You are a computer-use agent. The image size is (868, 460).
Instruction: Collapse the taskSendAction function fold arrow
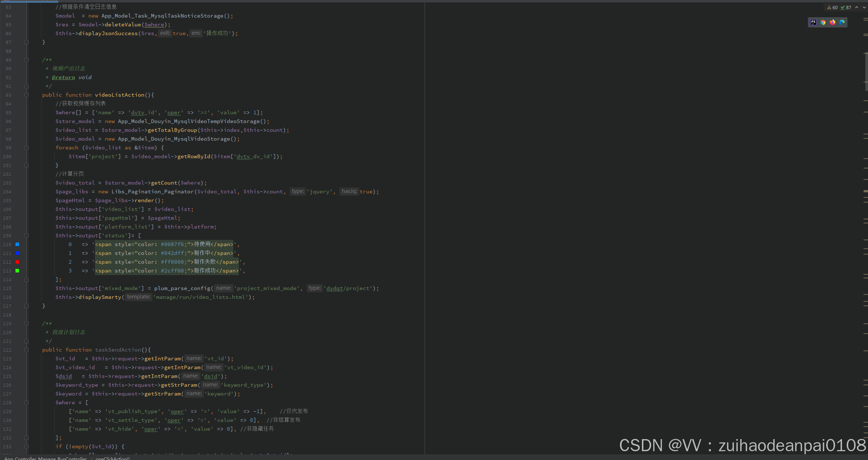[x=26, y=350]
